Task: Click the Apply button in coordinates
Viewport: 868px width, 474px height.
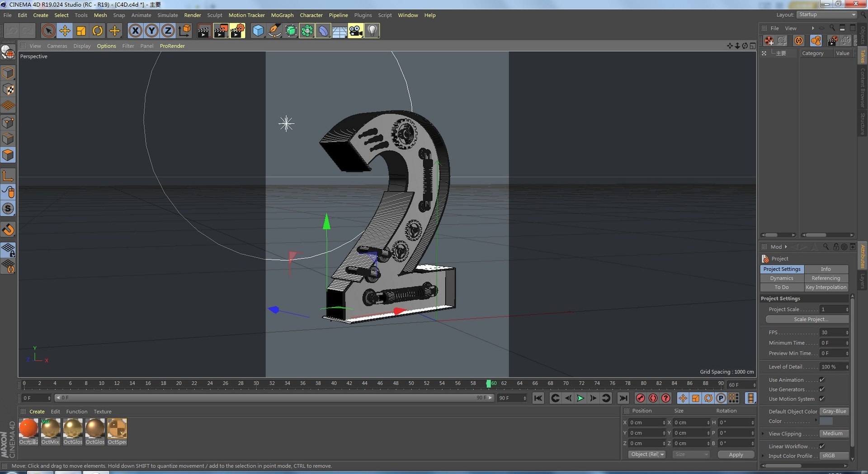Action: (736, 454)
